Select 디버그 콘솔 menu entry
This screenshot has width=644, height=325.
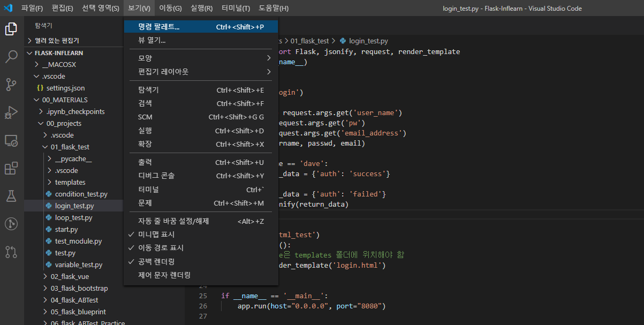point(201,176)
